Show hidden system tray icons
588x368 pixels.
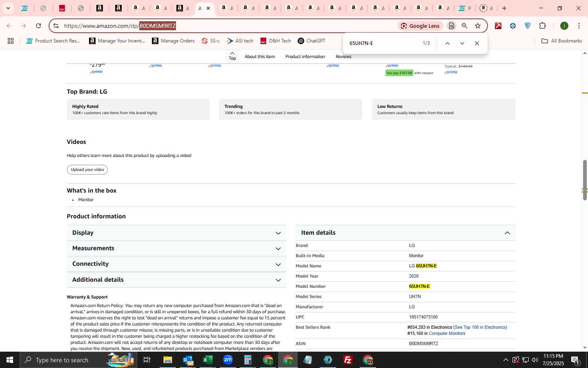[x=506, y=360]
